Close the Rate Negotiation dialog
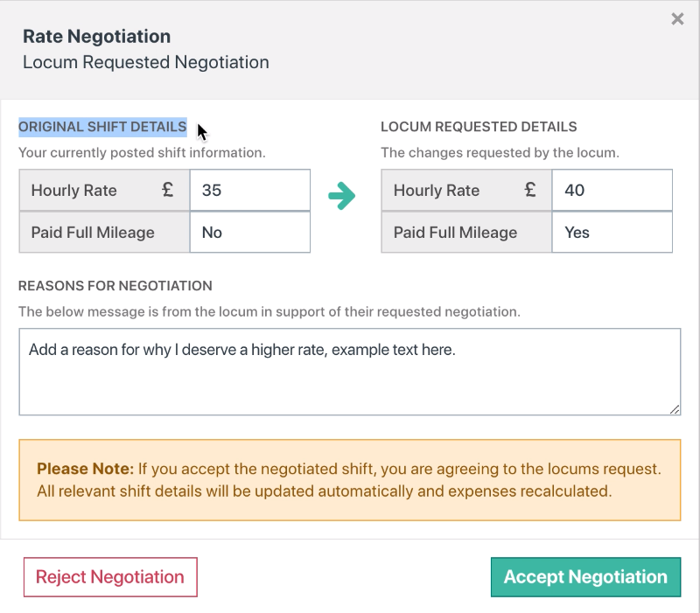The height and width of the screenshot is (613, 700). (x=677, y=19)
